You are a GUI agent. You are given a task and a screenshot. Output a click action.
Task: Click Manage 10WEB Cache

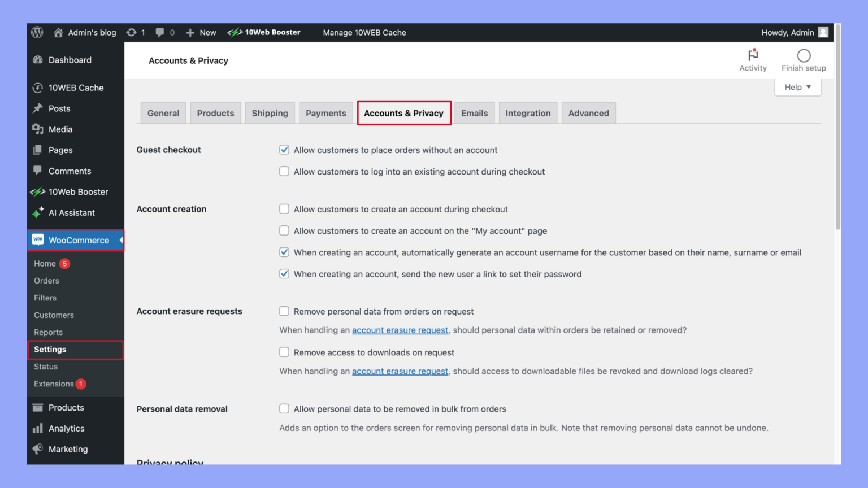coord(364,32)
